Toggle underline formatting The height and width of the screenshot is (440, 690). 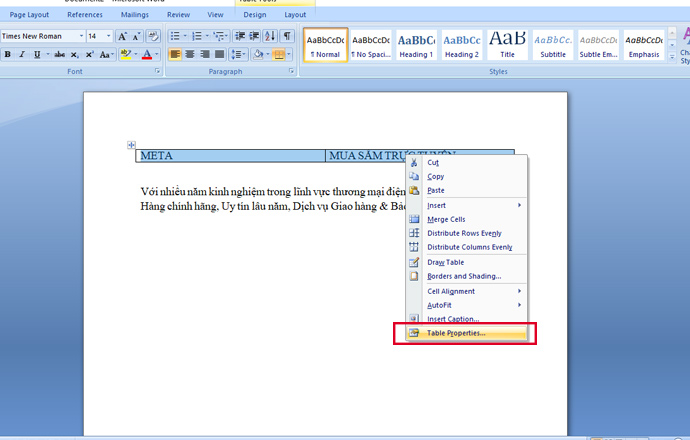tap(36, 54)
